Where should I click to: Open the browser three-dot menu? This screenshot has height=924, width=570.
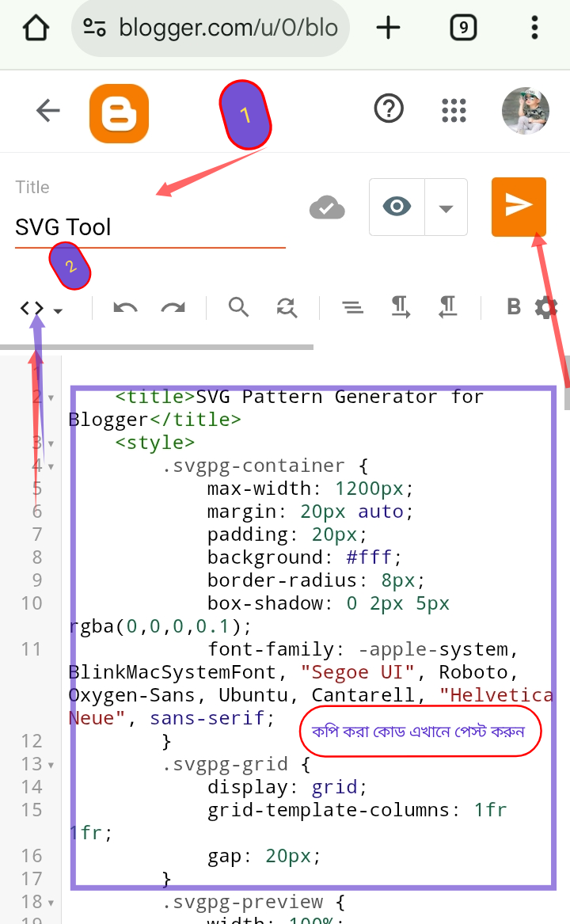[x=535, y=29]
